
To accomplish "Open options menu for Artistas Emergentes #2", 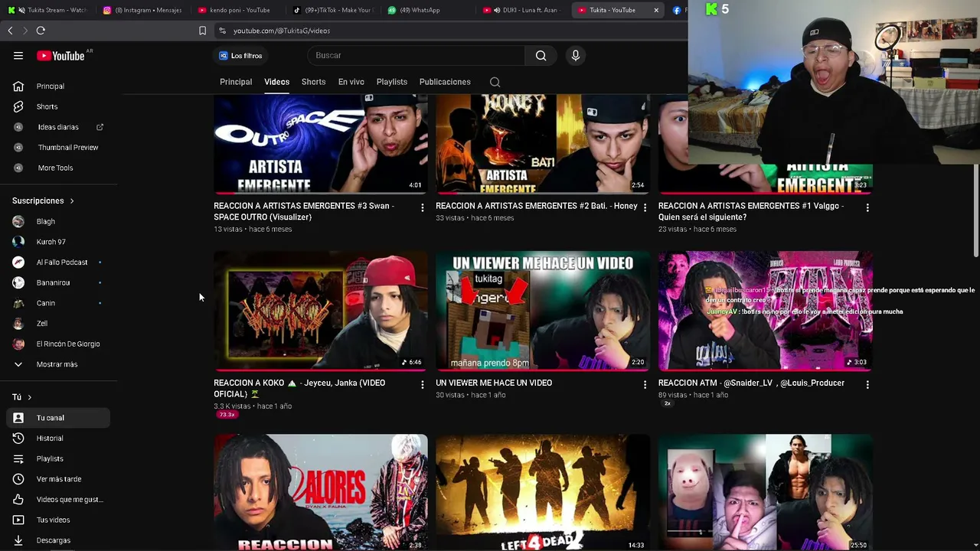I will click(x=645, y=207).
